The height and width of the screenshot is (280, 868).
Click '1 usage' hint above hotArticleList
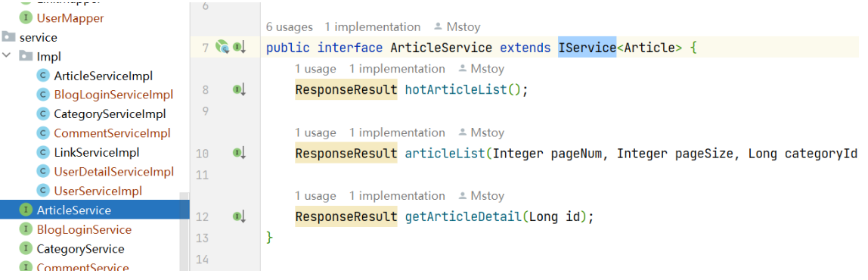315,69
